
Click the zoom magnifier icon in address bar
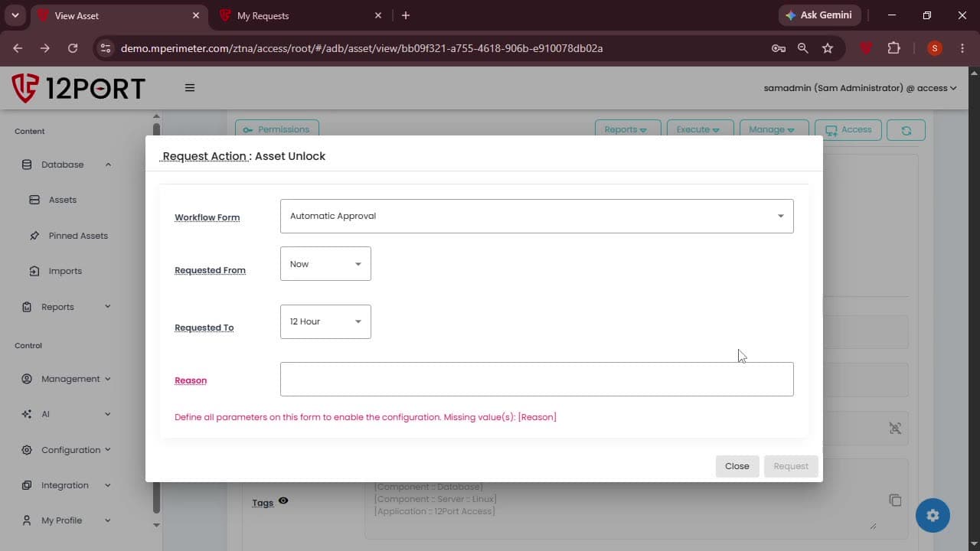(802, 48)
